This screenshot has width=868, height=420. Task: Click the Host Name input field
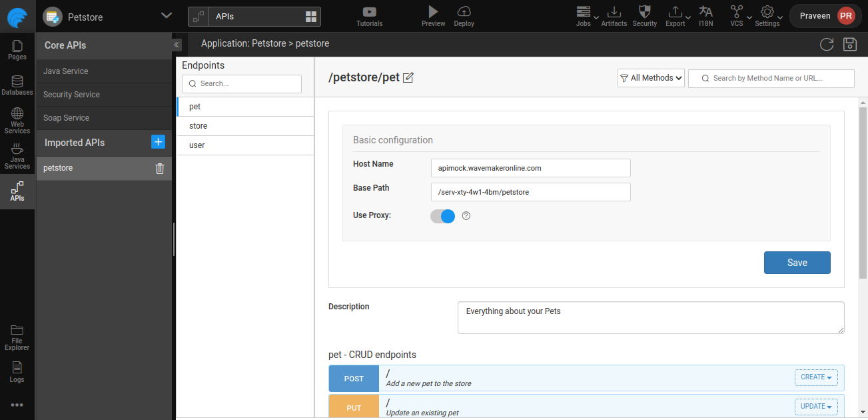point(530,168)
